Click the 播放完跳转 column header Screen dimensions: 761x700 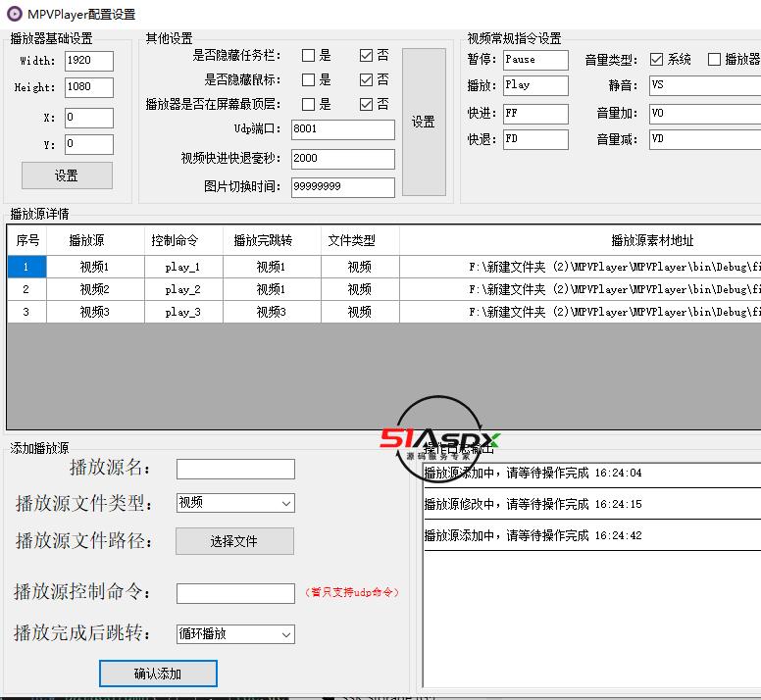272,240
